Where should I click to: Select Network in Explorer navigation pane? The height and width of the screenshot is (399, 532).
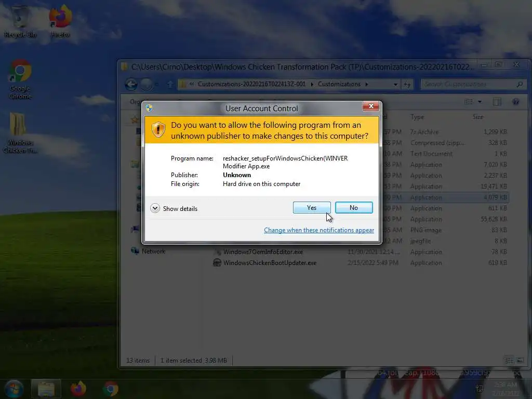coord(153,251)
